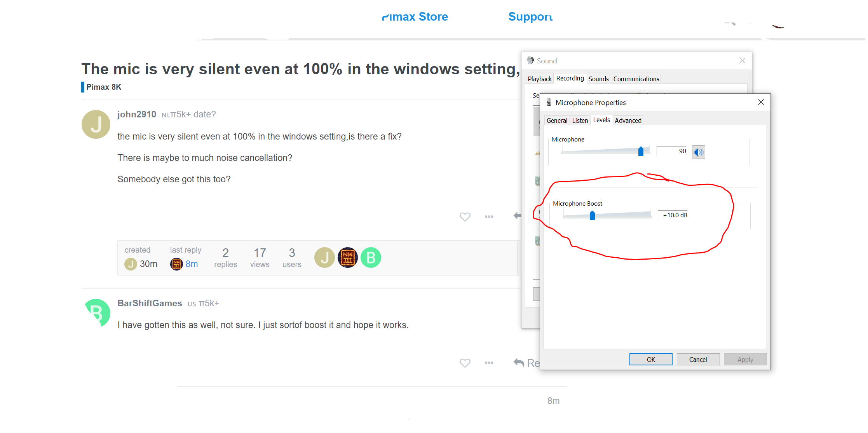Viewport: 868px width, 433px height.
Task: Open the Recording tab in Sound window
Action: [570, 78]
